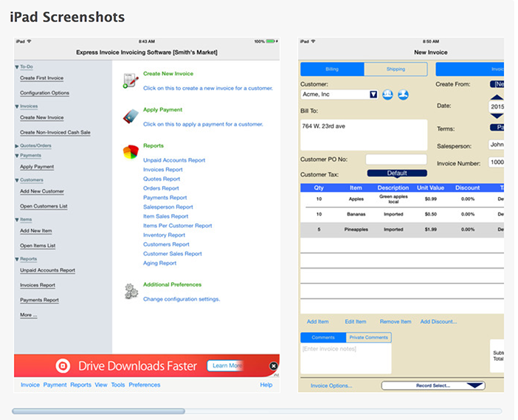Tap the battery icon in iPad status bar
The image size is (518, 420).
[x=272, y=41]
